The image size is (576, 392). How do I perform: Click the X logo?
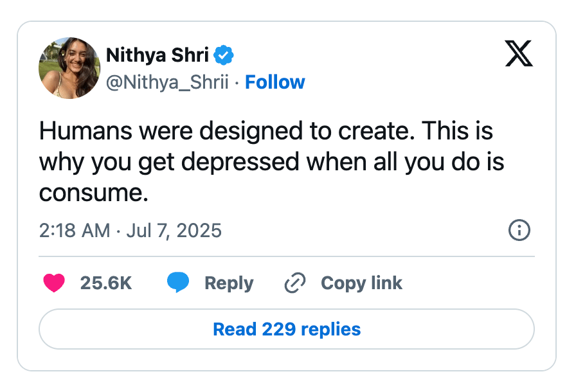[x=519, y=56]
